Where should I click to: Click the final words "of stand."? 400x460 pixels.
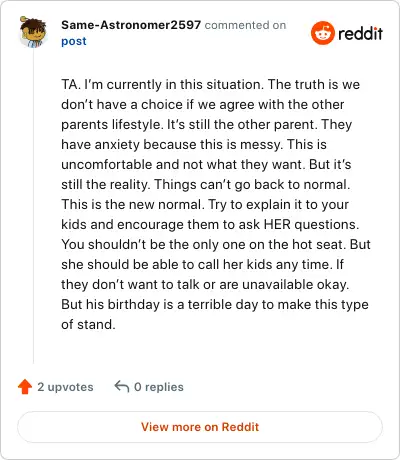tap(88, 324)
